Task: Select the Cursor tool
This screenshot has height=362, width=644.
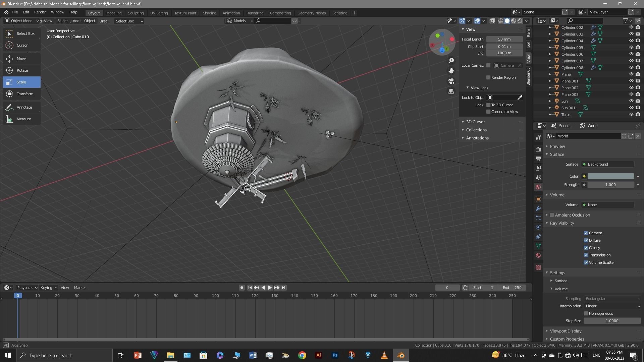Action: click(22, 45)
